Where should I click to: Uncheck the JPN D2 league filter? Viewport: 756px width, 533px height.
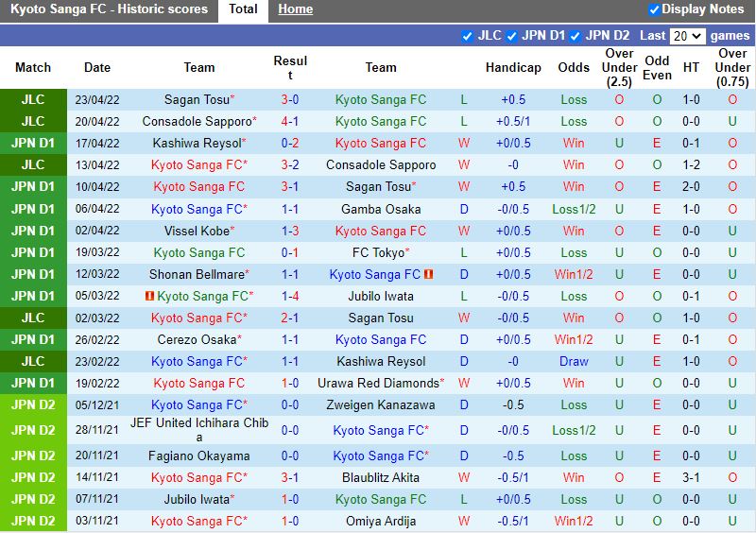point(575,36)
